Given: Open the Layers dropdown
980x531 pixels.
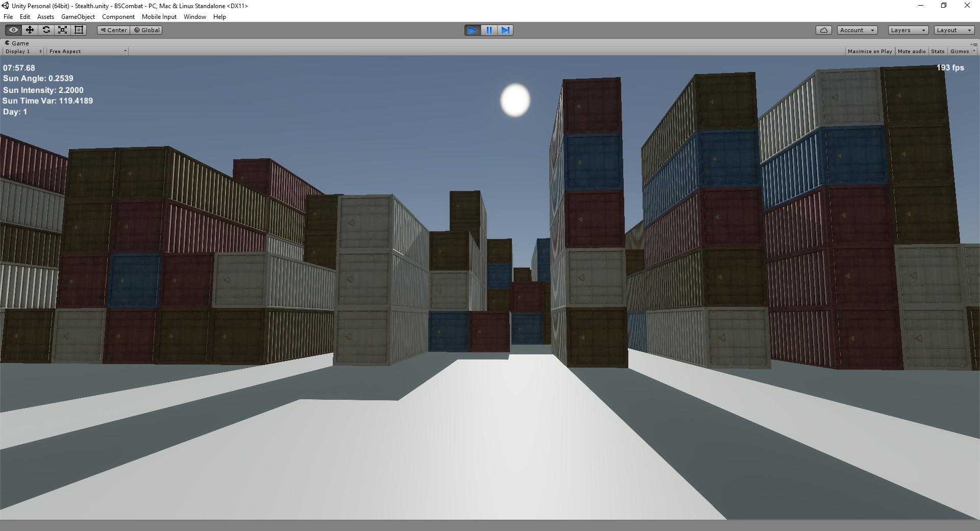Looking at the screenshot, I should pos(908,30).
